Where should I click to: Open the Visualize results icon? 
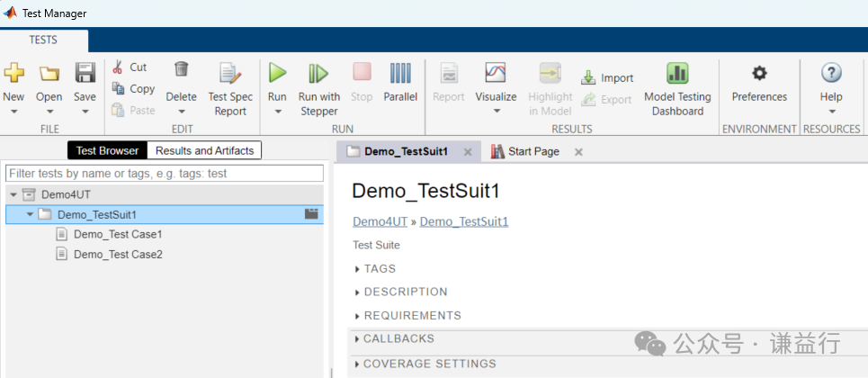(x=496, y=73)
